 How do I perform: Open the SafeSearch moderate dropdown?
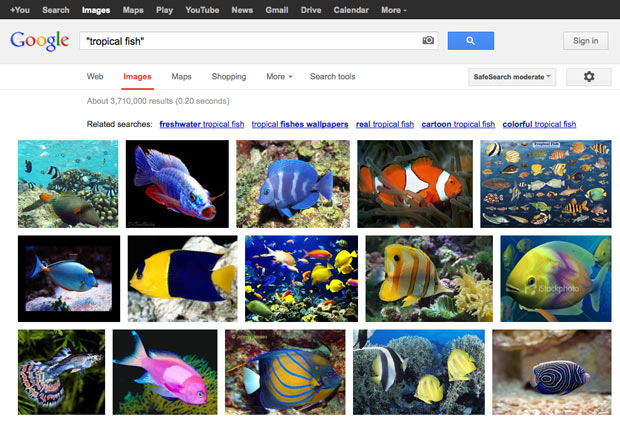(x=512, y=77)
